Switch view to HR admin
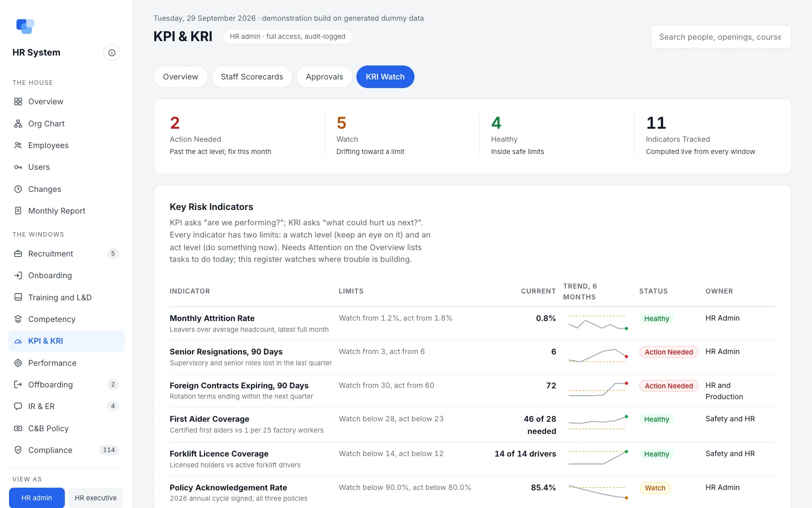 pyautogui.click(x=37, y=498)
